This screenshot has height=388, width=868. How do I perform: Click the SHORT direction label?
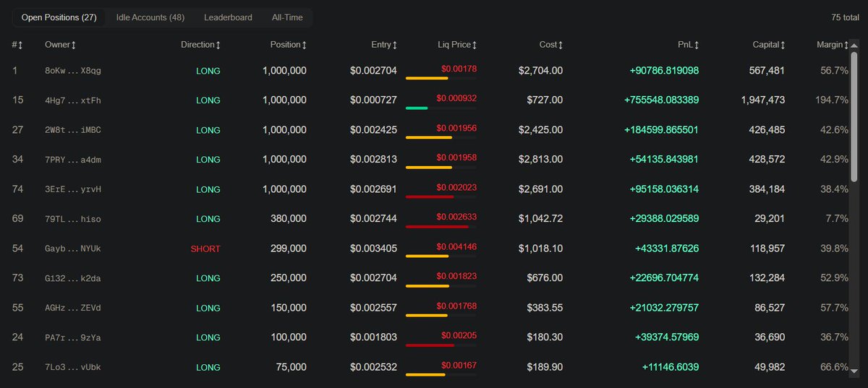205,249
